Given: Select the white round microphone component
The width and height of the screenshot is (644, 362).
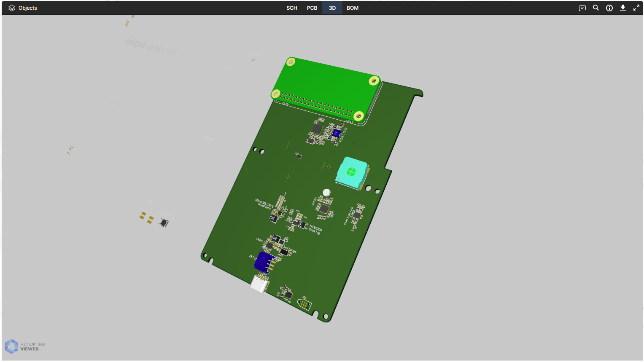Looking at the screenshot, I should click(x=326, y=193).
